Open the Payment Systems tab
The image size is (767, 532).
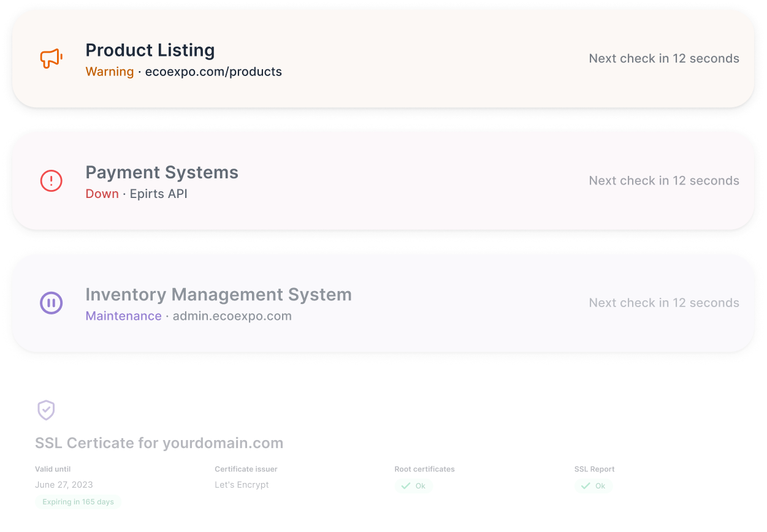click(x=162, y=172)
